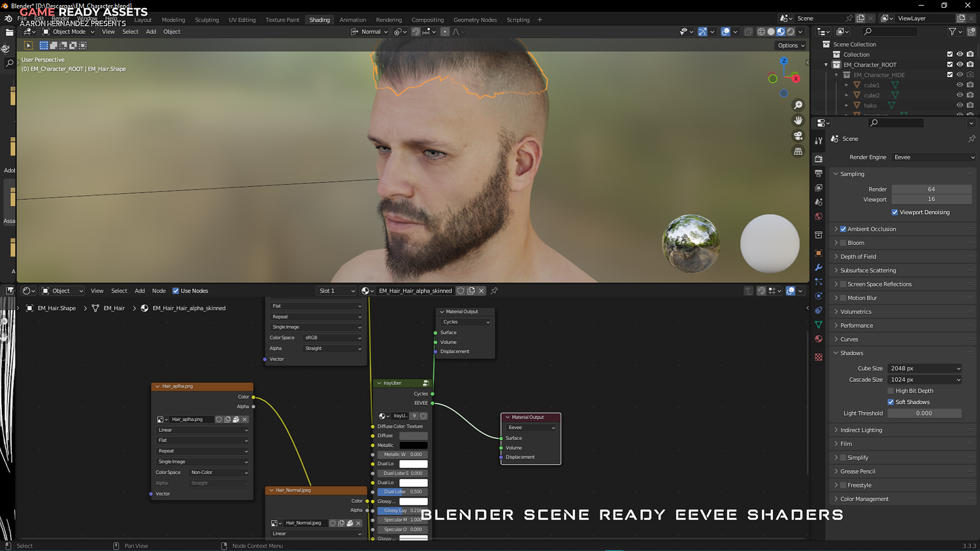Open the Render properties tab
Viewport: 980px width, 551px height.
pyautogui.click(x=819, y=159)
